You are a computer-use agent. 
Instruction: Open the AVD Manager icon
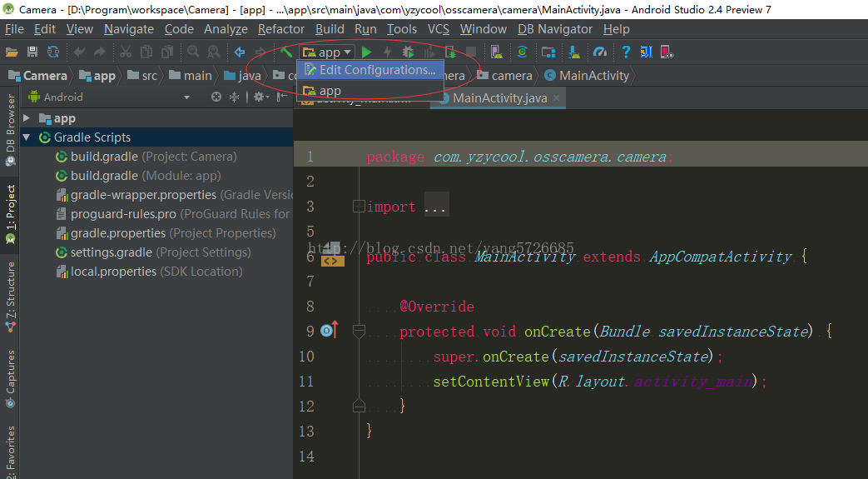pos(497,52)
